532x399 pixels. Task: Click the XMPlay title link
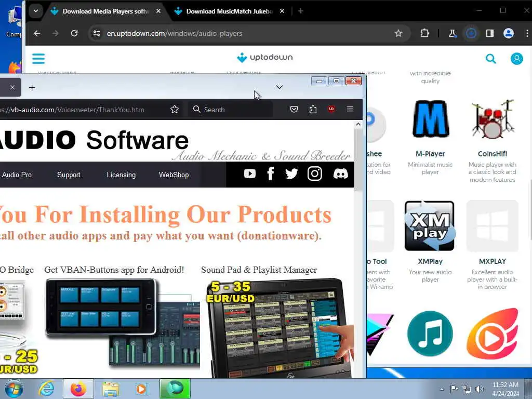(430, 262)
